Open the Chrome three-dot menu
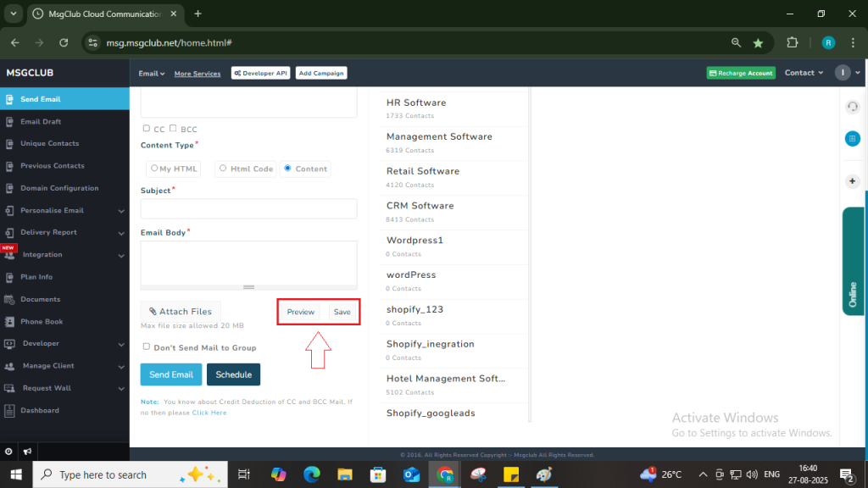The width and height of the screenshot is (868, 488). [x=853, y=42]
